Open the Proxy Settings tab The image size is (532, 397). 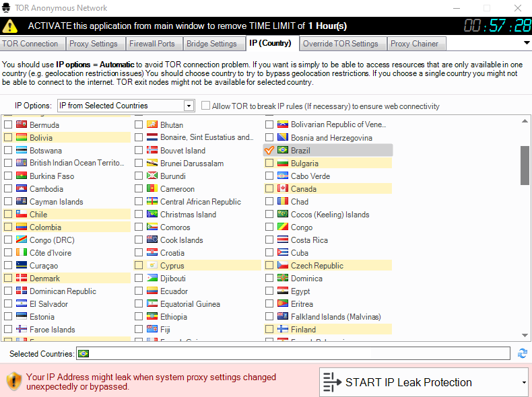[96, 44]
